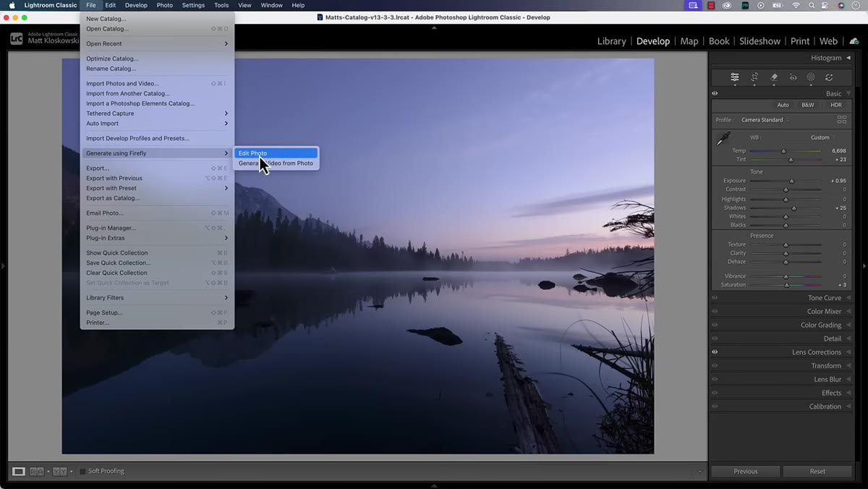Click the Auto tone button
868x489 pixels.
783,105
